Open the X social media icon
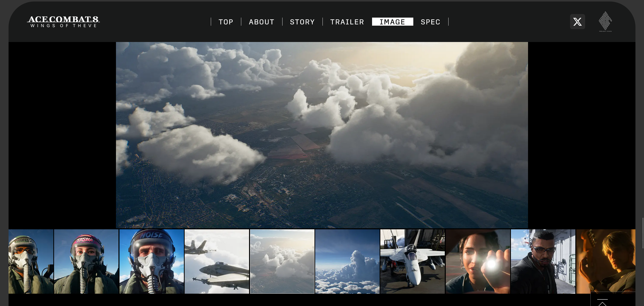This screenshot has width=644, height=306. tap(577, 22)
